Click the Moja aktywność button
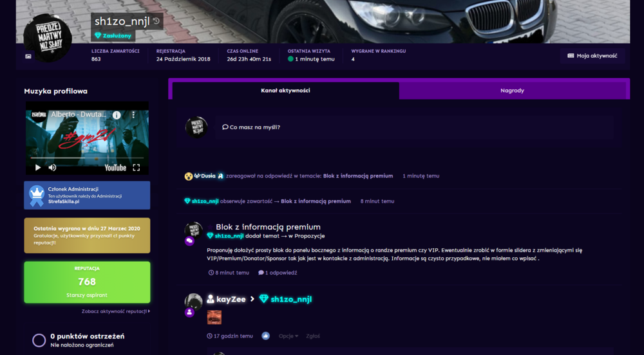This screenshot has height=355, width=644. [592, 56]
